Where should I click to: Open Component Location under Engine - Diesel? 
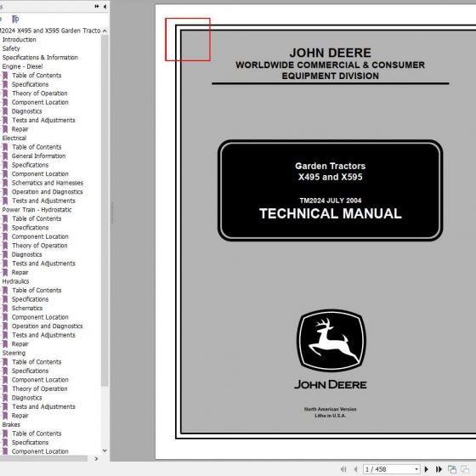pos(40,102)
